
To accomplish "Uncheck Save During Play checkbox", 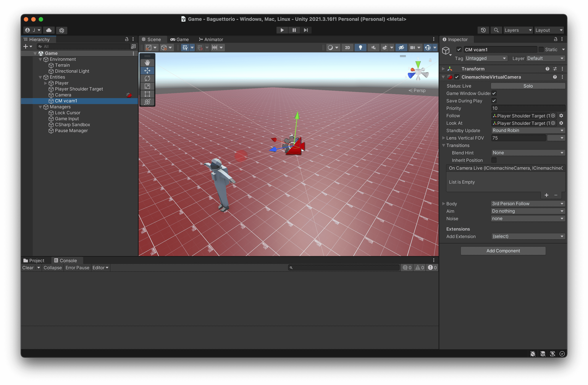I will pyautogui.click(x=494, y=101).
